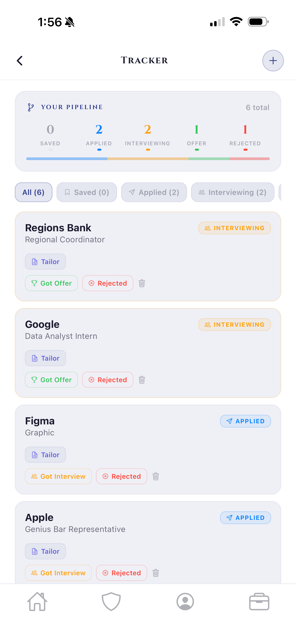Mark Apple as Rejected
Screen dimensions: 296x644
[x=122, y=573]
